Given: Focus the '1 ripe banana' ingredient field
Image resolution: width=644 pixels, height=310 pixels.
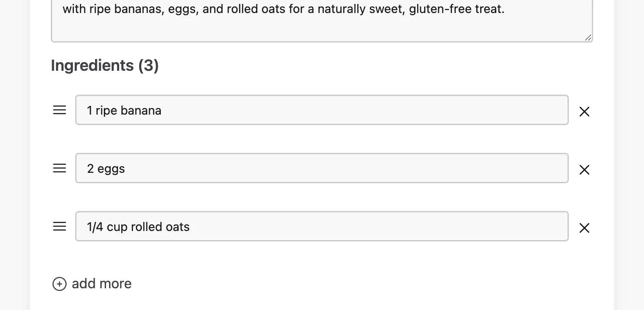Looking at the screenshot, I should pyautogui.click(x=322, y=110).
